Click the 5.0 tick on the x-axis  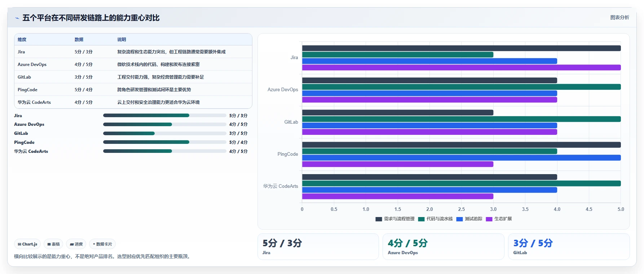coord(621,209)
